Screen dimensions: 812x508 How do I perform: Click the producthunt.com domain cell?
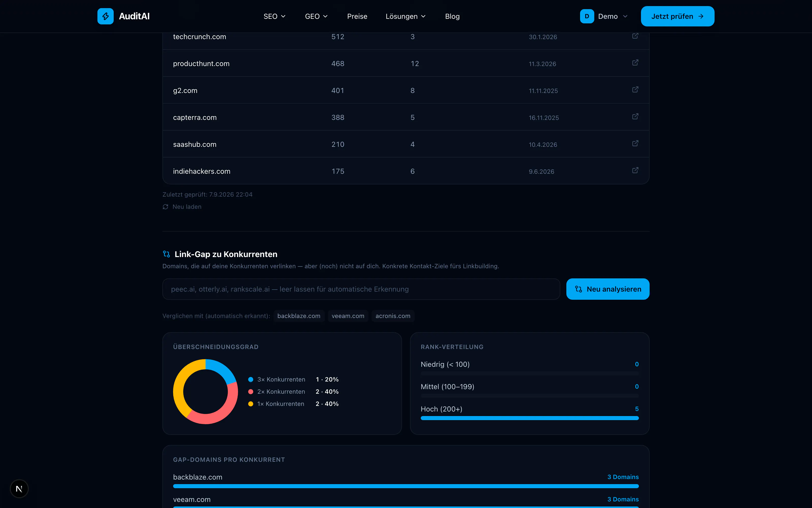201,63
